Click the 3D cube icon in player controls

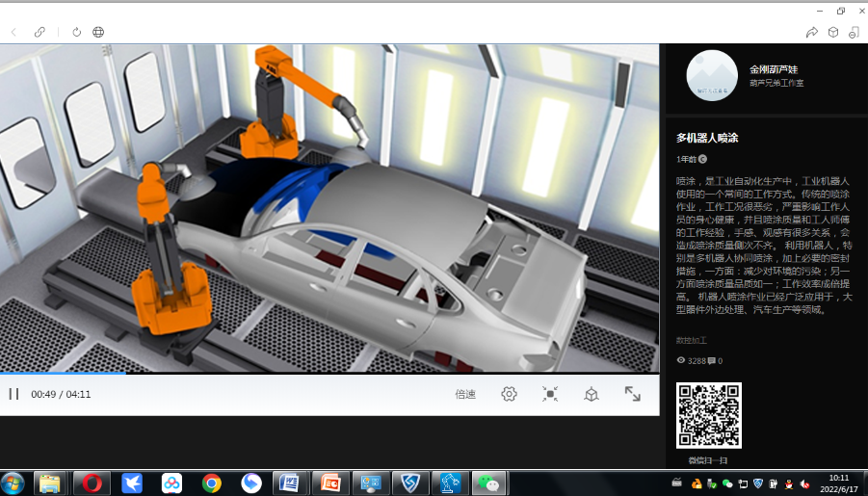click(x=592, y=394)
